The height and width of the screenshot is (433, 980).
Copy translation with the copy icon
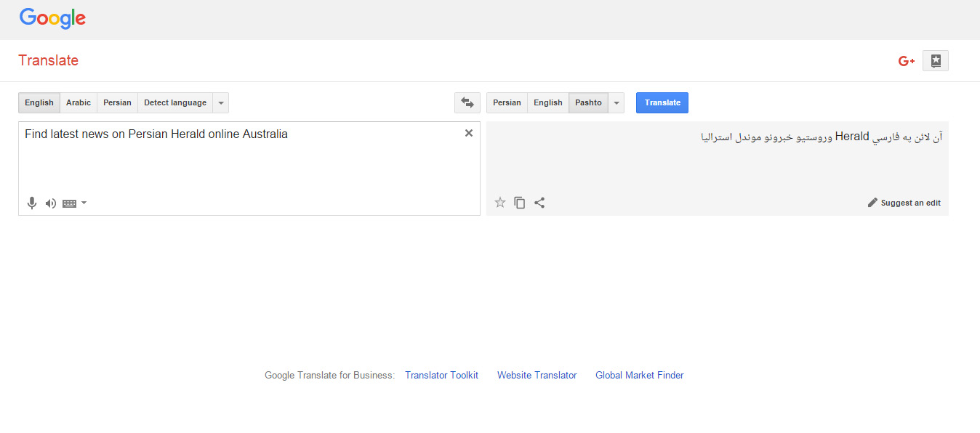tap(520, 203)
